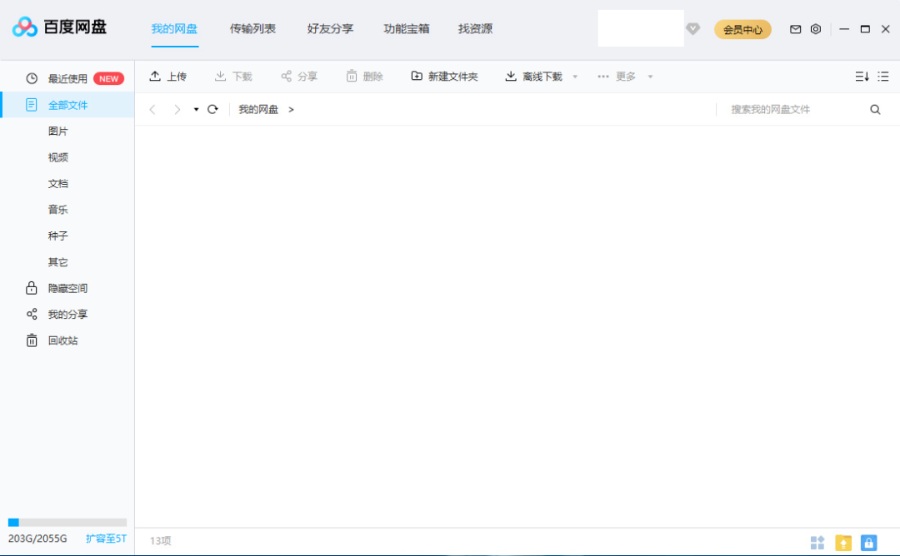Go forward with right arrow
The height and width of the screenshot is (556, 900).
coord(177,110)
